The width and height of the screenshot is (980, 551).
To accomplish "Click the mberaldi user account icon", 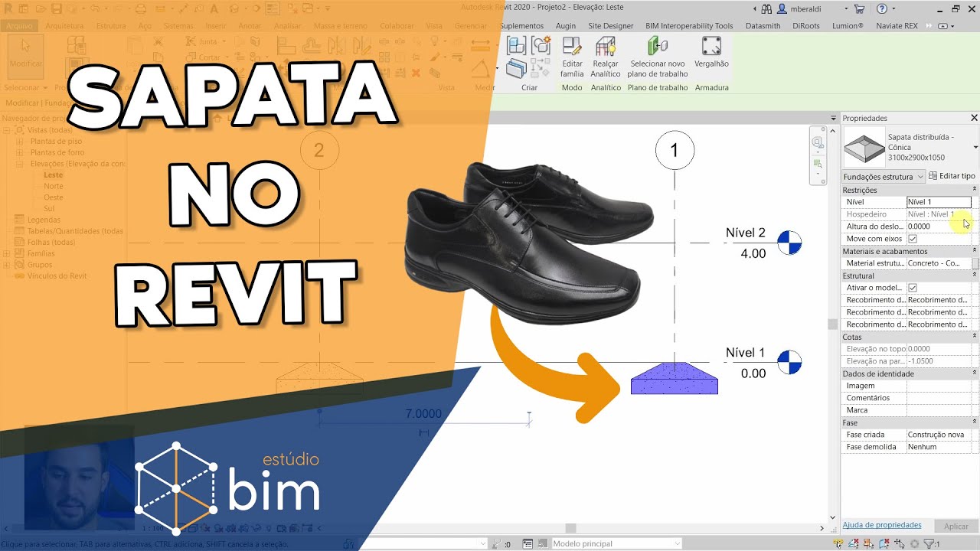I will click(782, 8).
